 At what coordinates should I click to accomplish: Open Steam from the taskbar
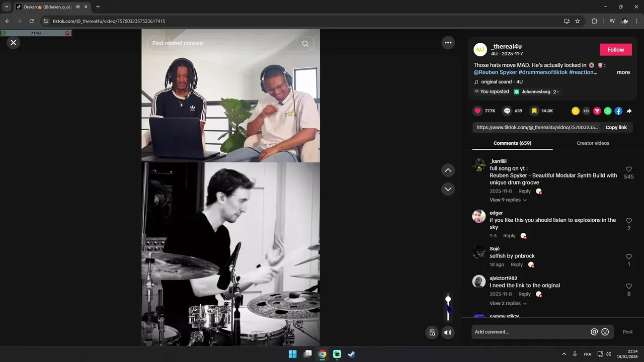352,354
